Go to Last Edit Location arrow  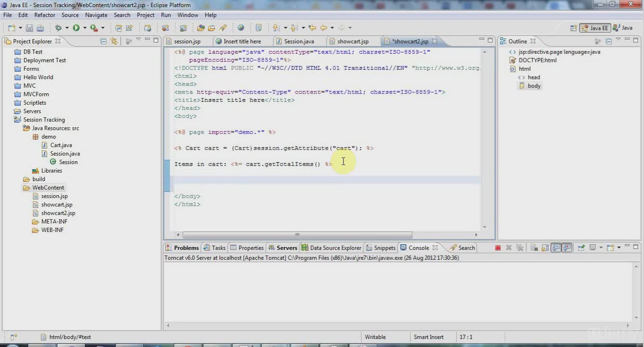[x=312, y=28]
